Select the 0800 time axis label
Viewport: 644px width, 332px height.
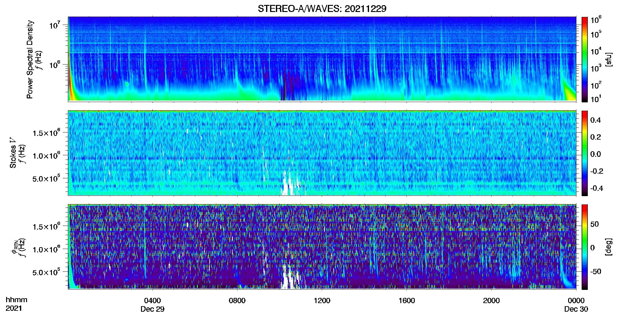click(237, 301)
